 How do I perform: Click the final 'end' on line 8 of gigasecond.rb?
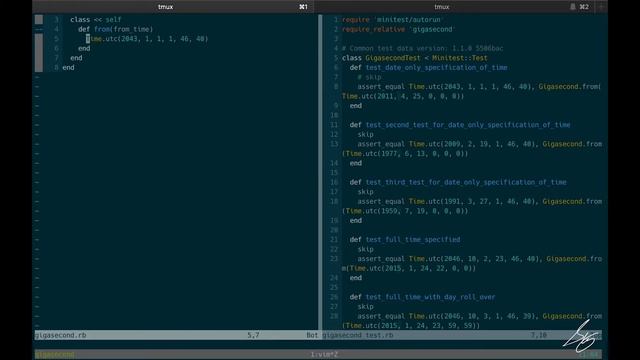68,68
